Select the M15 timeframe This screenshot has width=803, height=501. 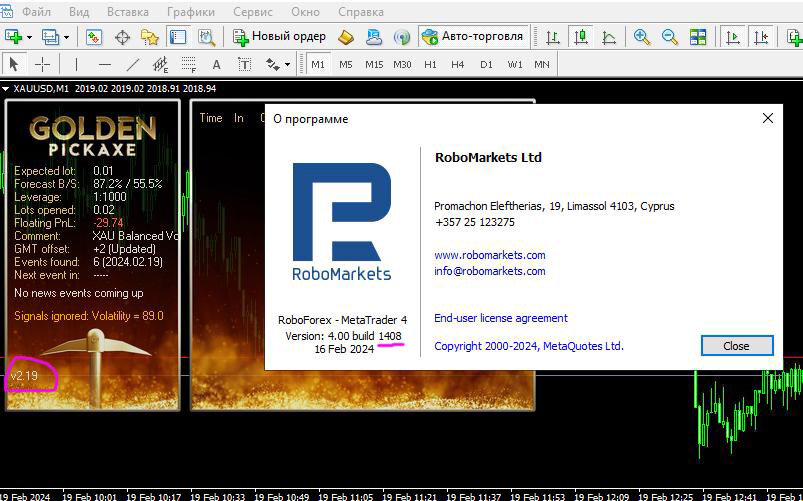[374, 65]
